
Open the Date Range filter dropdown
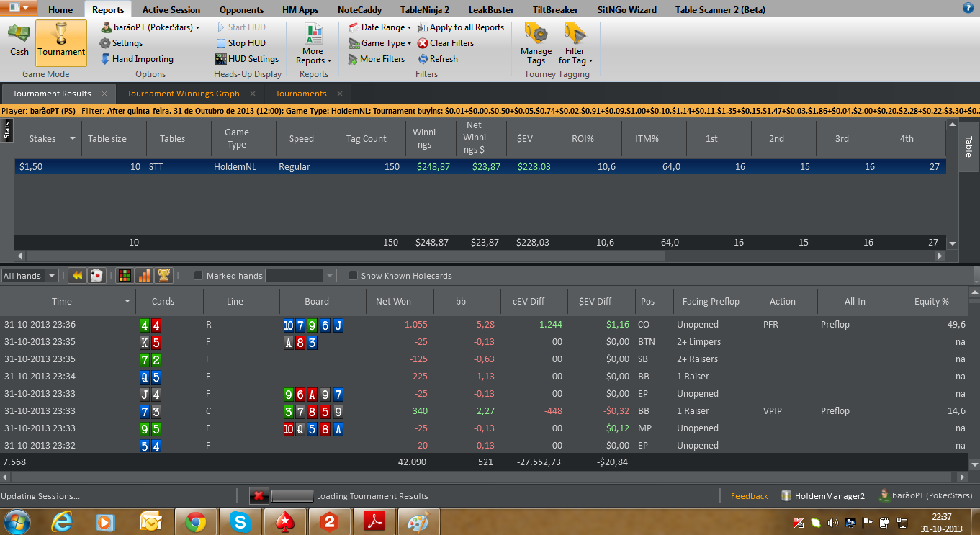pyautogui.click(x=379, y=27)
